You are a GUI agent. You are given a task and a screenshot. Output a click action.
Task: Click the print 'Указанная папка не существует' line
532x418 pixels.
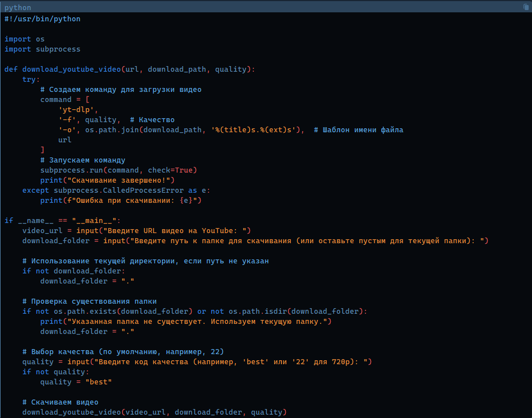click(186, 322)
